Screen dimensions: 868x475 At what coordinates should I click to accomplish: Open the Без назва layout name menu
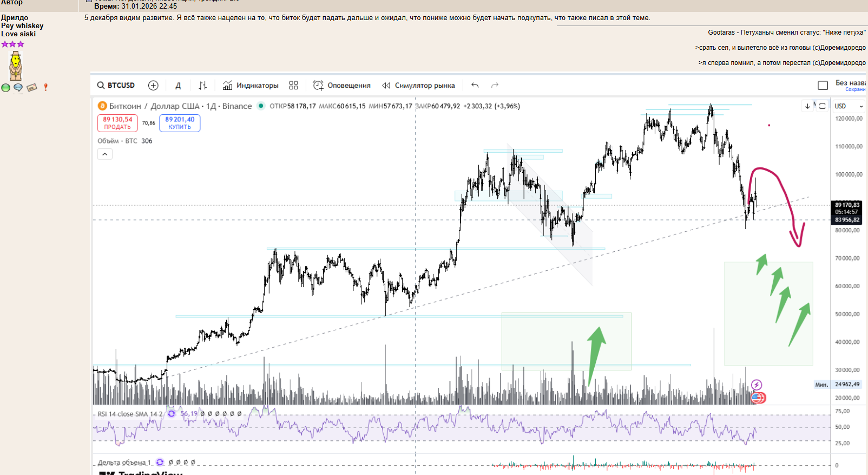pyautogui.click(x=851, y=83)
